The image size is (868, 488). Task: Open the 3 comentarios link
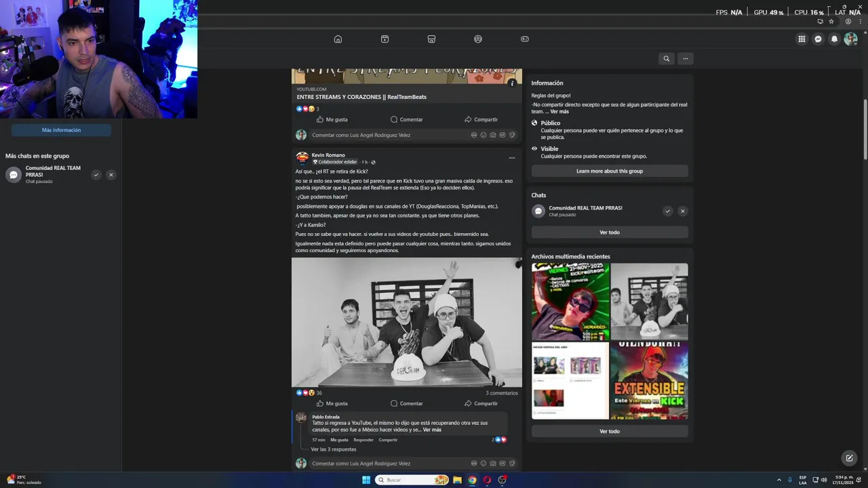tap(502, 393)
